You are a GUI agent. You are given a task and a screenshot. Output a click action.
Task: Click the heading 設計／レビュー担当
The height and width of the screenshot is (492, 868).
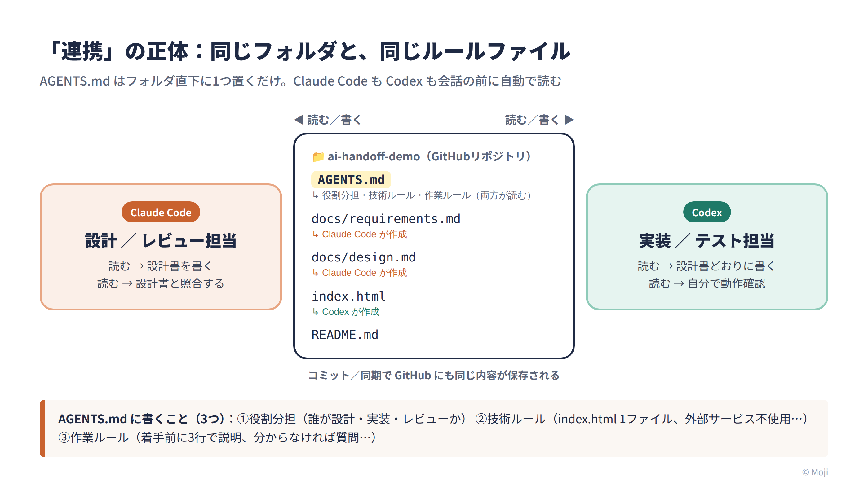pyautogui.click(x=161, y=241)
